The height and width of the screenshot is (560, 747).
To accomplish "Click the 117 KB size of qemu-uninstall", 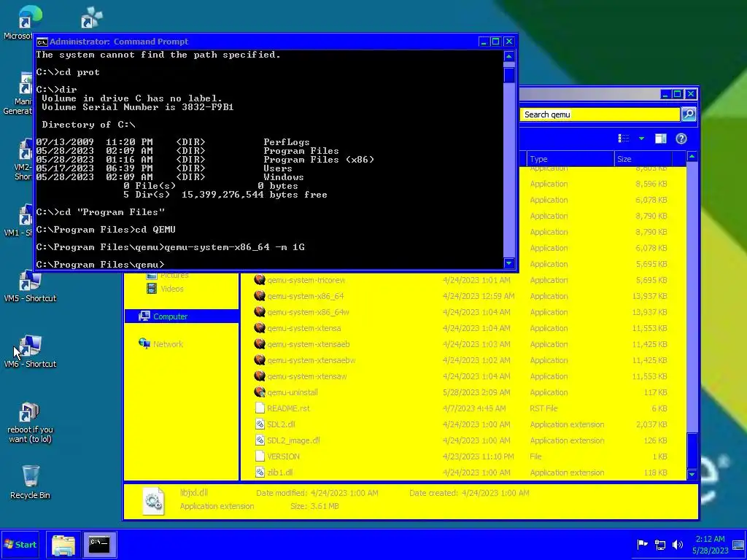I will (x=654, y=392).
